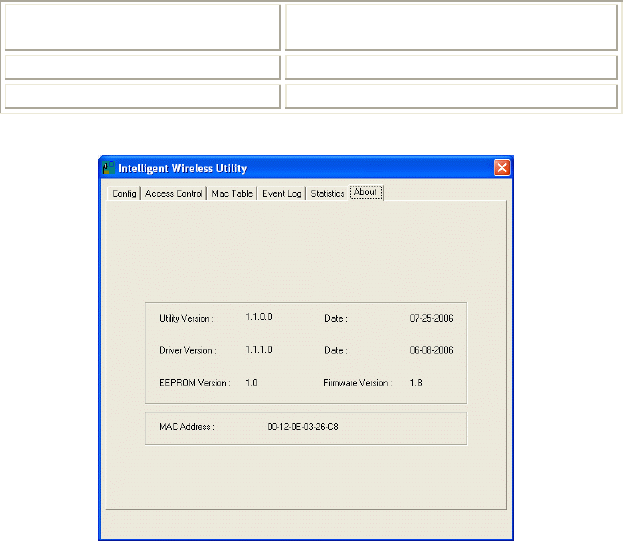Click the driver date 06-08-2006
This screenshot has width=623, height=541.
click(432, 350)
